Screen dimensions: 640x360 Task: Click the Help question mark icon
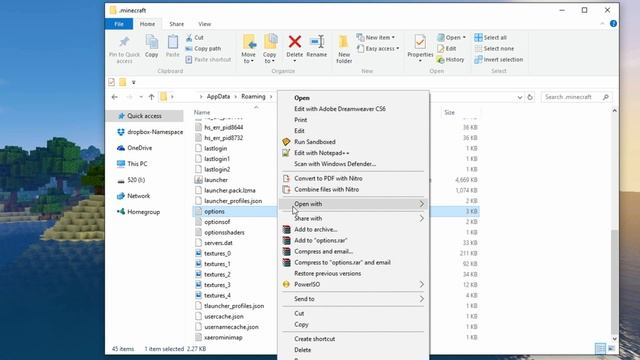pos(613,24)
